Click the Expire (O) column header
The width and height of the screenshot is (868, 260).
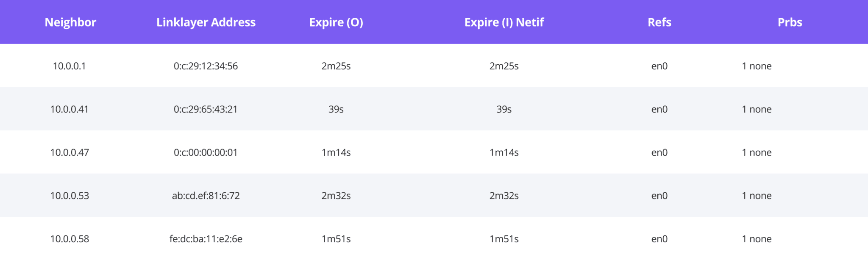(x=336, y=22)
